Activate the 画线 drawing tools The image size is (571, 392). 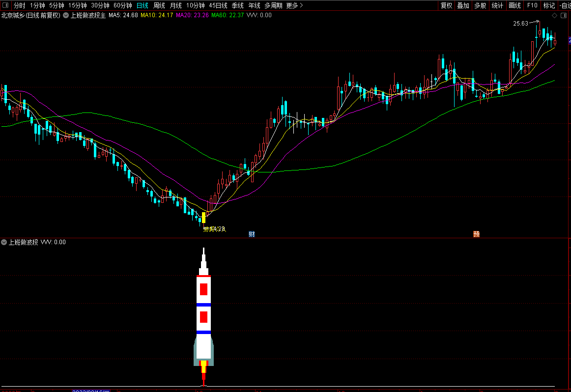(x=514, y=5)
